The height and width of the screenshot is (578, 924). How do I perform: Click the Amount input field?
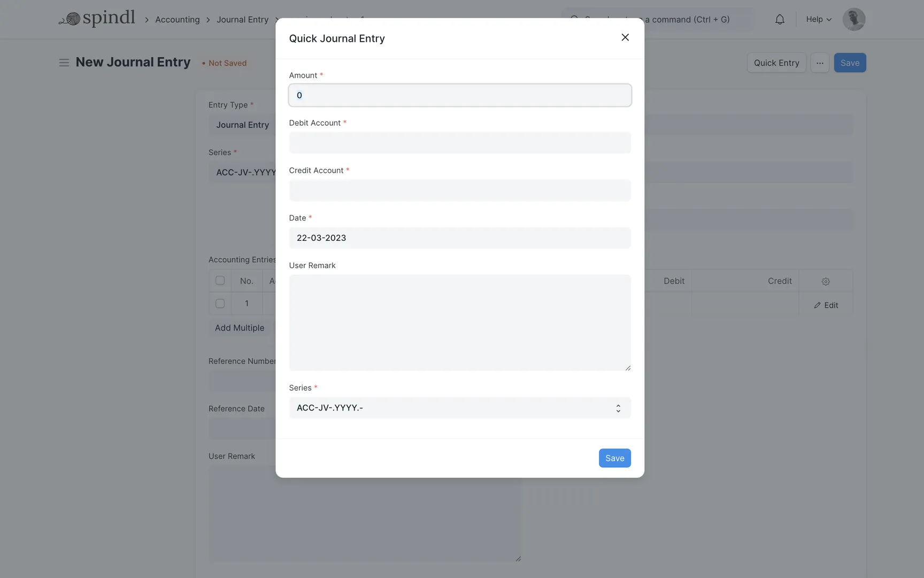[460, 95]
